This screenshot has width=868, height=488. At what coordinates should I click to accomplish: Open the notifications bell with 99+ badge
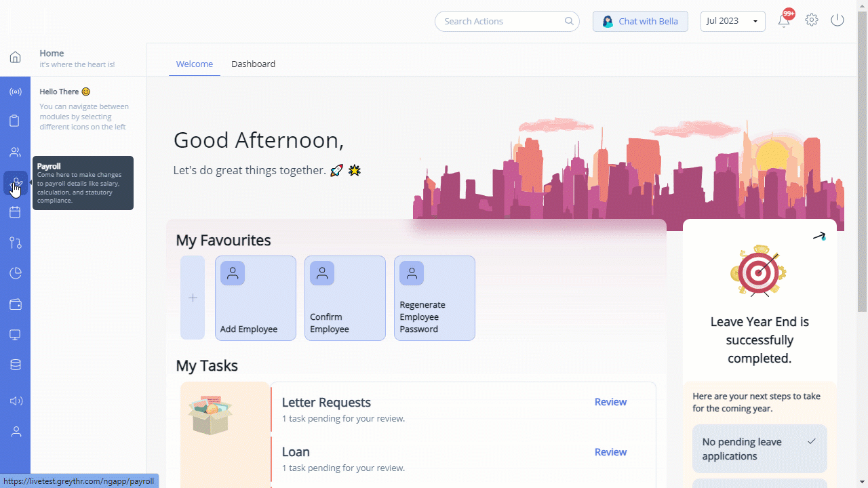click(785, 19)
